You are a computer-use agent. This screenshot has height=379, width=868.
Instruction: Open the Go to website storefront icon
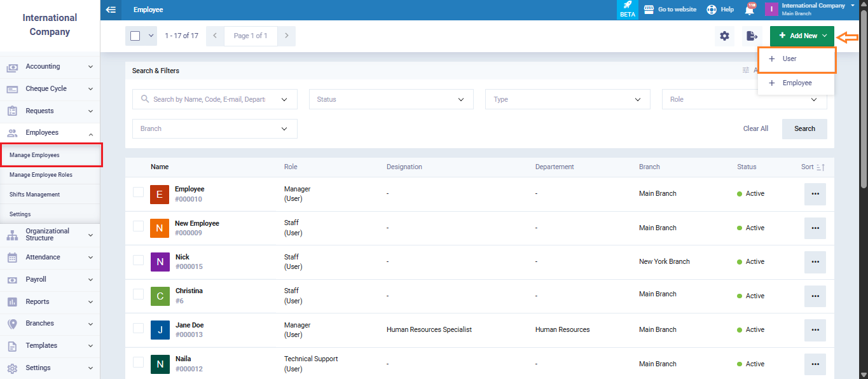[x=649, y=10]
